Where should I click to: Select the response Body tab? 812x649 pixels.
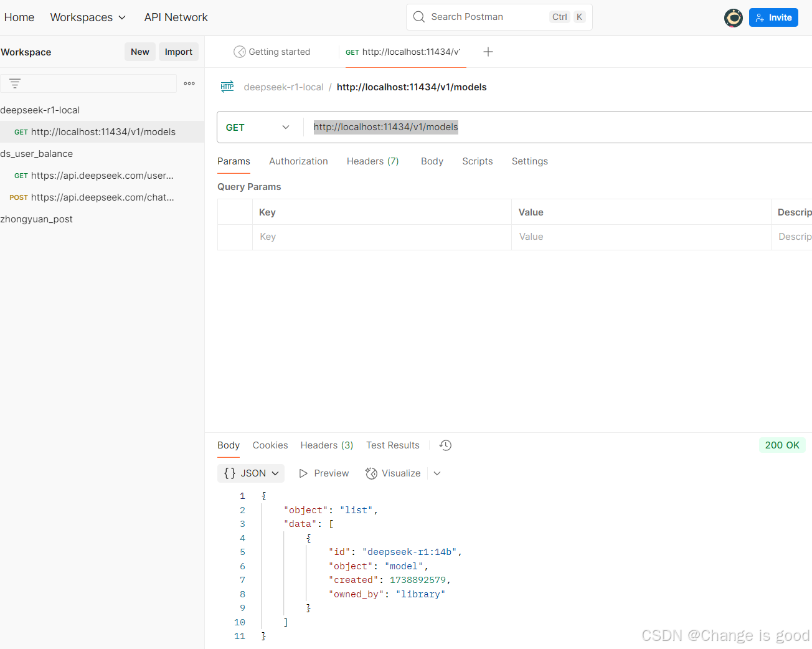pos(229,445)
